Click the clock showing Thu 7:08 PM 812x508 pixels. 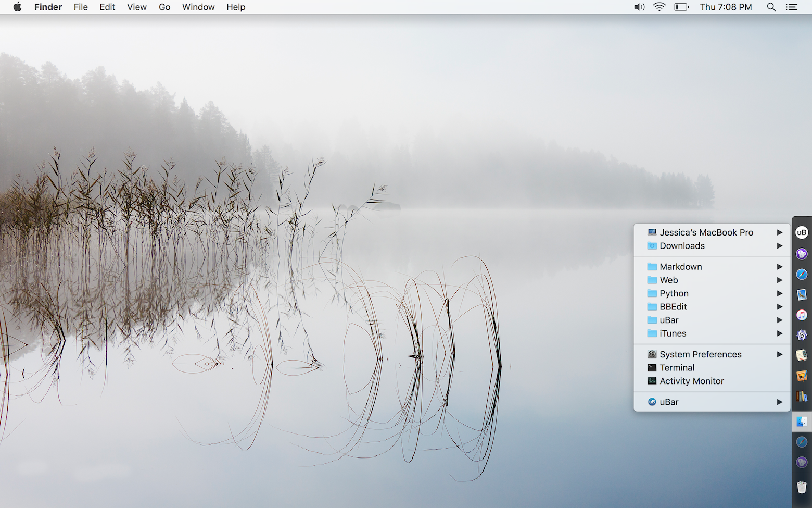pyautogui.click(x=726, y=7)
